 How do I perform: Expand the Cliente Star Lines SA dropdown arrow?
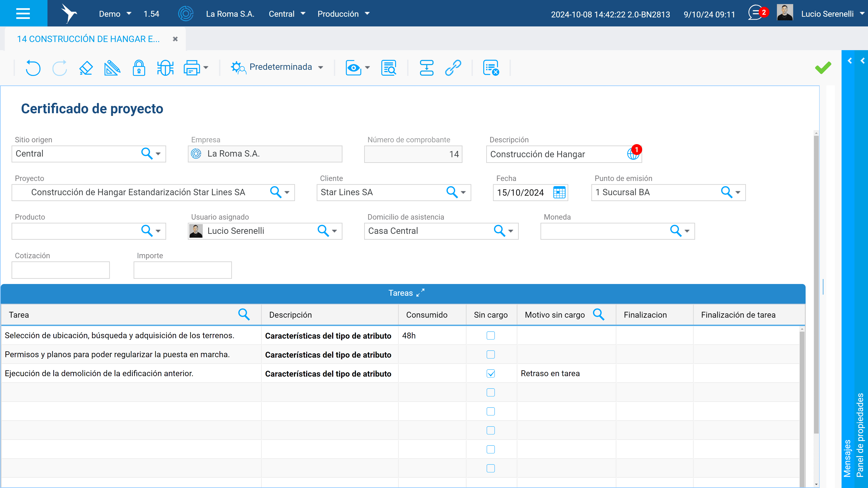coord(463,192)
